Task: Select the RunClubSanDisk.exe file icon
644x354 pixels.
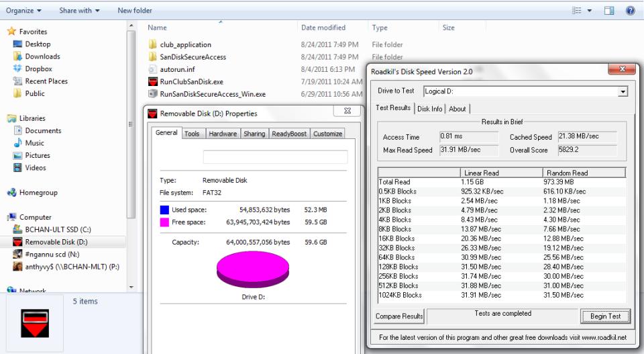Action: point(153,81)
